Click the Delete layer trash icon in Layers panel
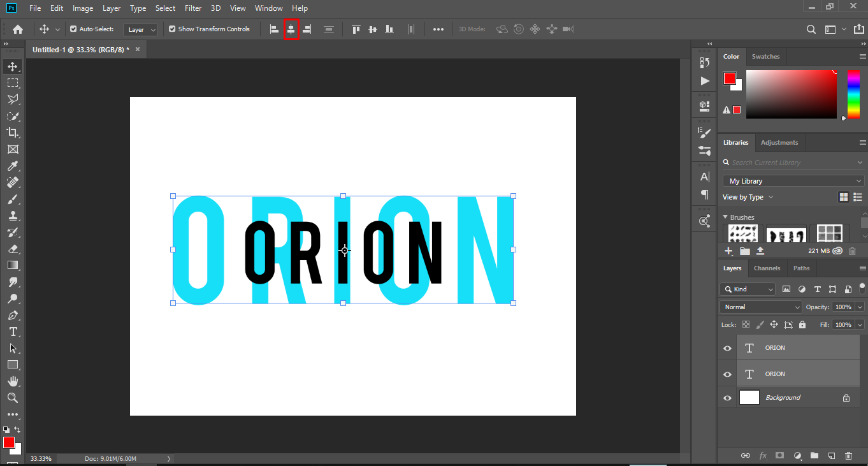The height and width of the screenshot is (466, 868). coord(848,456)
